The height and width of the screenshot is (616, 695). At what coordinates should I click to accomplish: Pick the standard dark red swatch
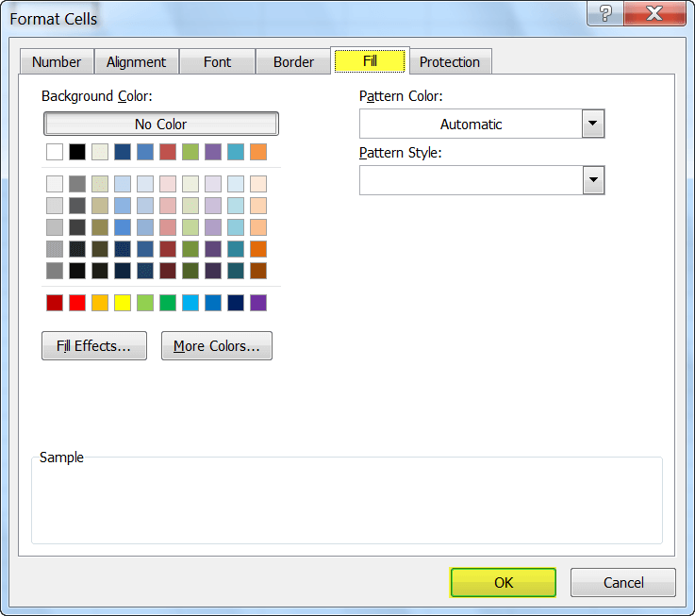click(x=55, y=303)
